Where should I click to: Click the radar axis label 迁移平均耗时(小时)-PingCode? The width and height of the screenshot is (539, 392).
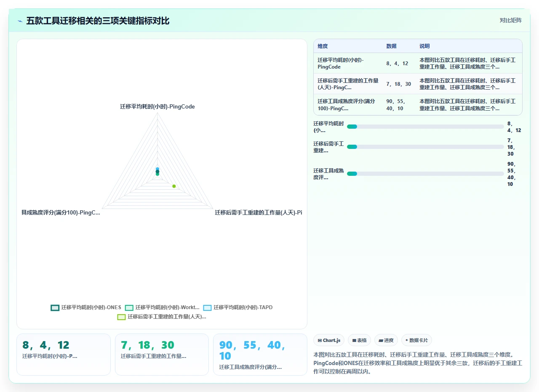click(157, 107)
